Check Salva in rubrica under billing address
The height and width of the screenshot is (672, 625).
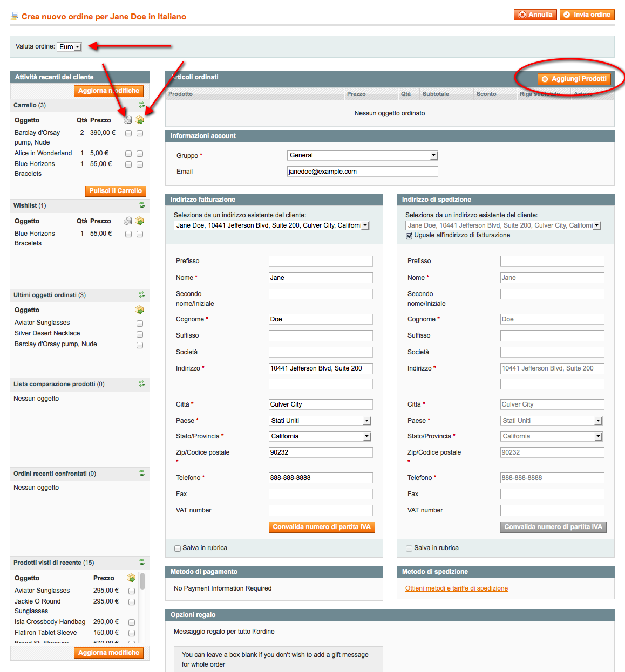pyautogui.click(x=177, y=548)
